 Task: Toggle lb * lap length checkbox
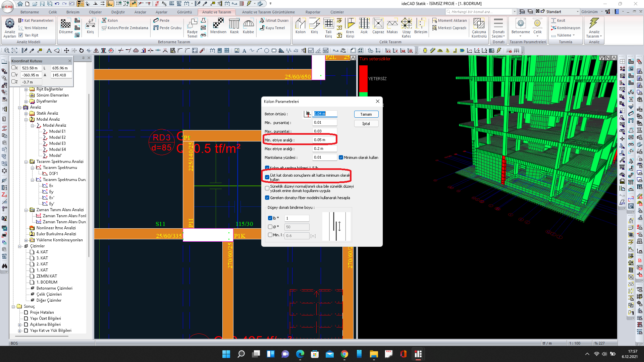[x=270, y=218]
